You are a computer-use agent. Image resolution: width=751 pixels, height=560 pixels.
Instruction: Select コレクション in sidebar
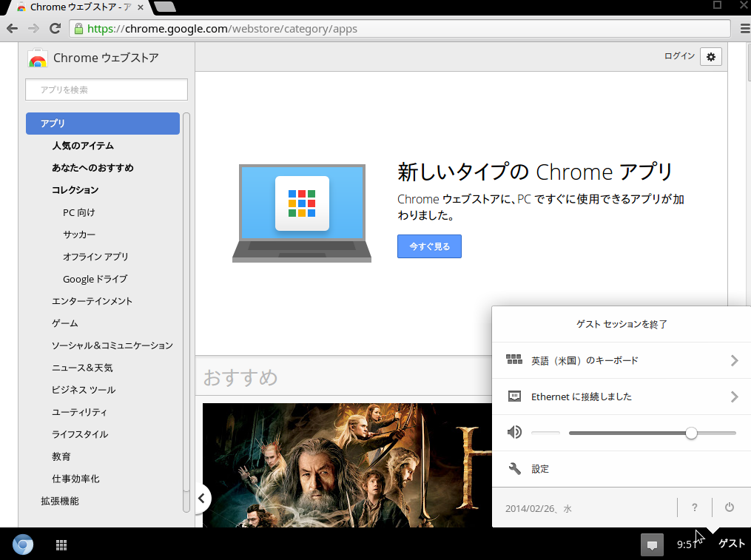point(75,189)
